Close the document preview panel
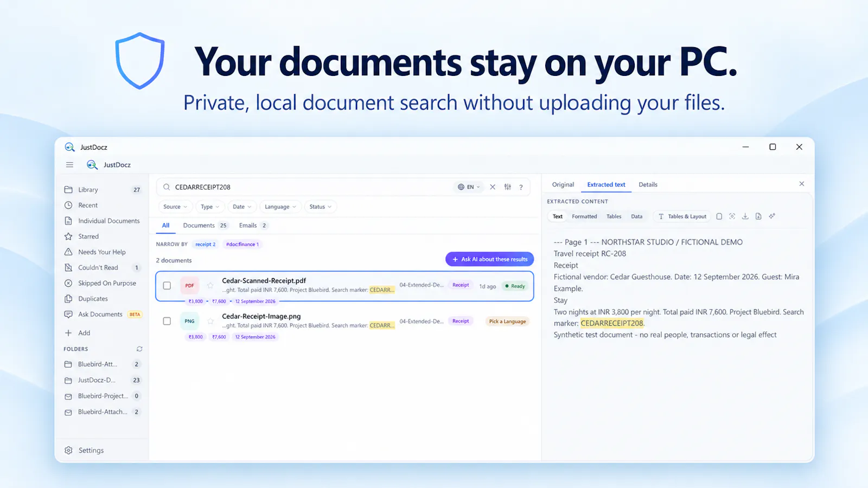Viewport: 868px width, 488px height. click(802, 184)
